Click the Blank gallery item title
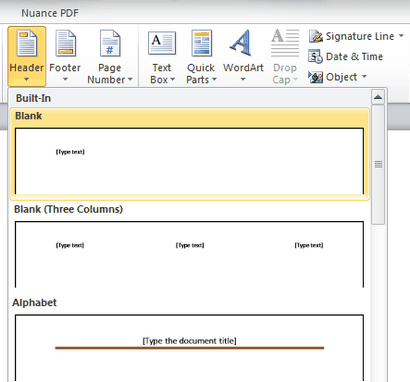 tap(28, 116)
